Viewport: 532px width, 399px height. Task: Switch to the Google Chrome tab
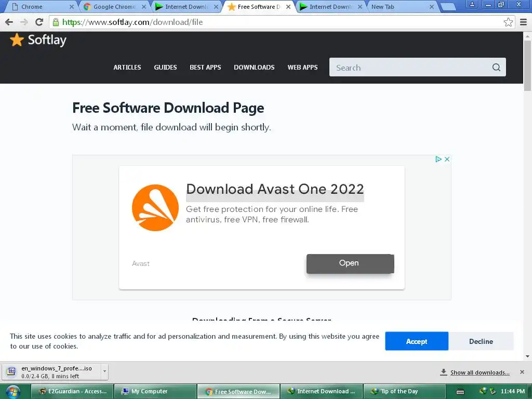114,6
